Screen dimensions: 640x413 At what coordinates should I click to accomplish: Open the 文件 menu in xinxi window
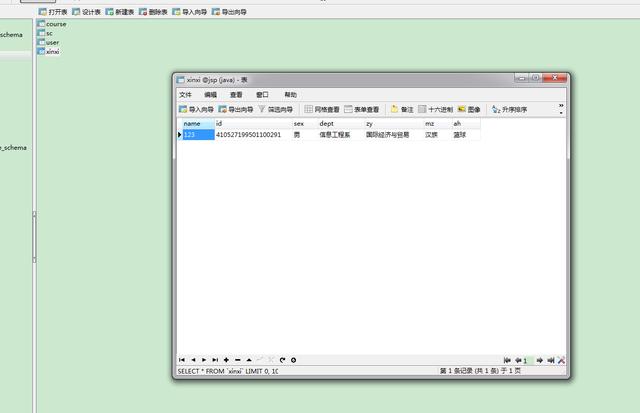coord(185,95)
